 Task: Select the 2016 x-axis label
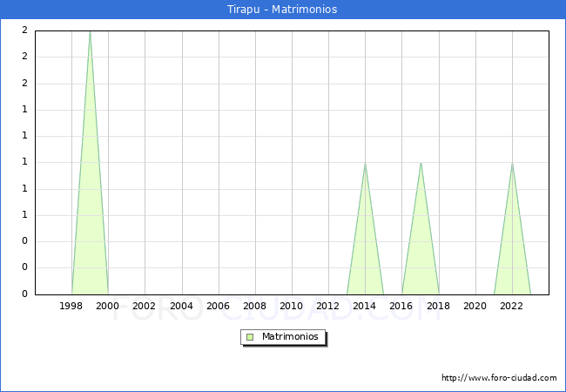[401, 306]
